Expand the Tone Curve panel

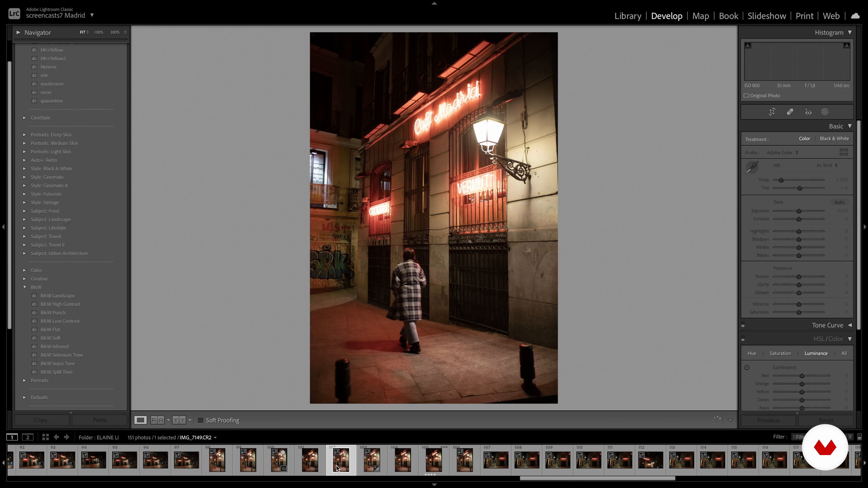pyautogui.click(x=850, y=325)
